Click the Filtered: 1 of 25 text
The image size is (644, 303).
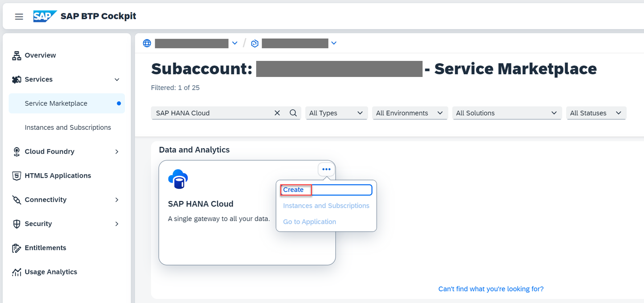click(175, 88)
